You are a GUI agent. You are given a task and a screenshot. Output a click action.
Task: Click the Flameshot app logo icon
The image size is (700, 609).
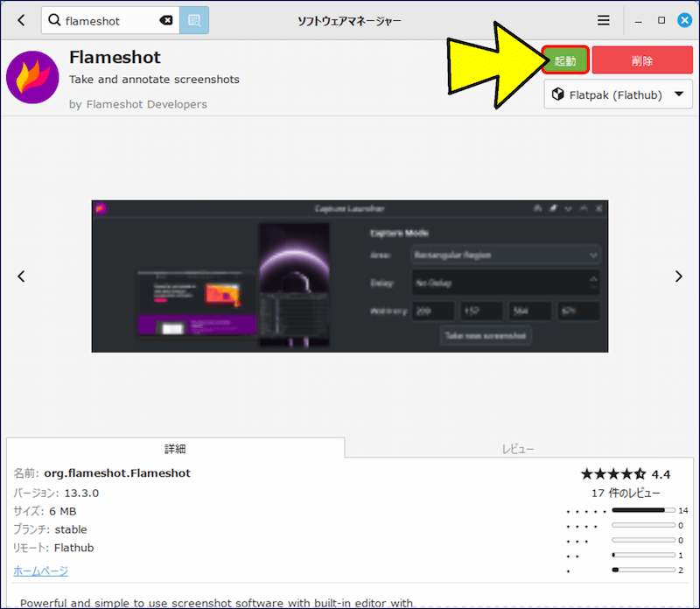point(32,78)
